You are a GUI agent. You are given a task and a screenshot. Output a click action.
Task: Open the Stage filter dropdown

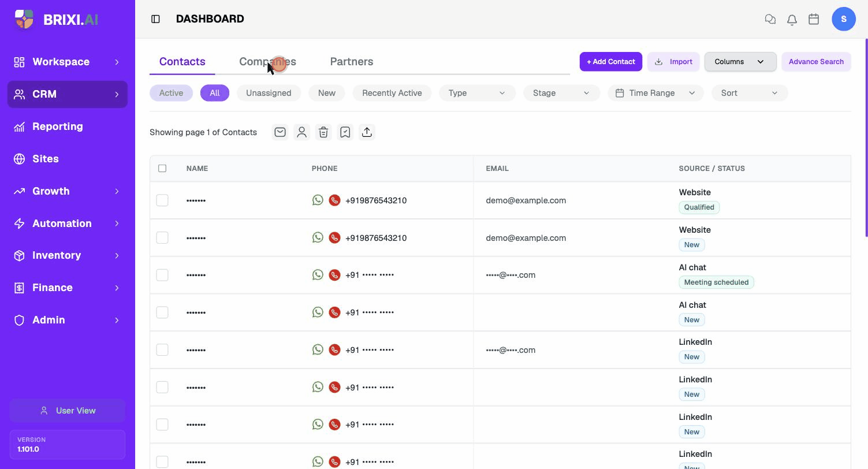coord(561,93)
